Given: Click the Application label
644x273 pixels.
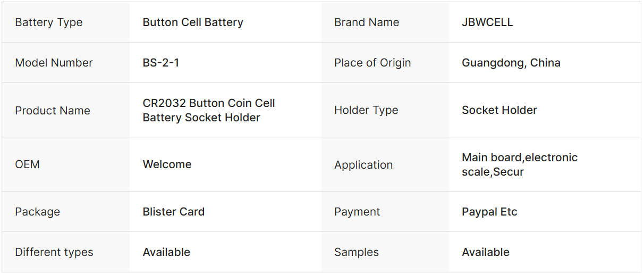Looking at the screenshot, I should point(363,165).
